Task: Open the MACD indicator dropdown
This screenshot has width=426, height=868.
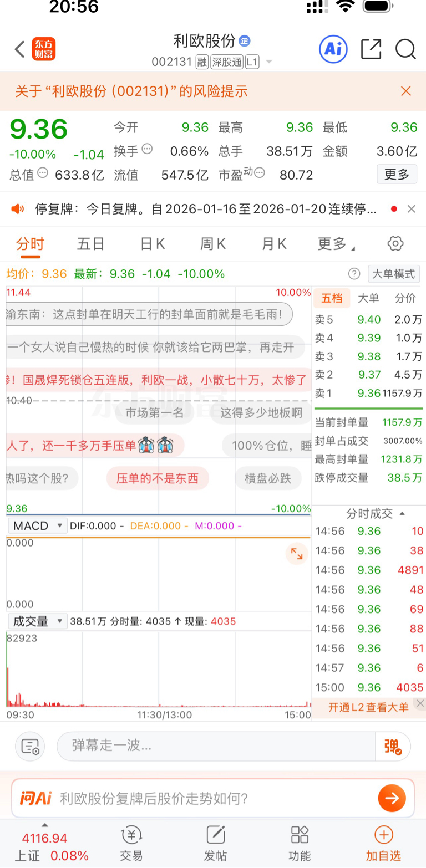Action: (x=37, y=525)
